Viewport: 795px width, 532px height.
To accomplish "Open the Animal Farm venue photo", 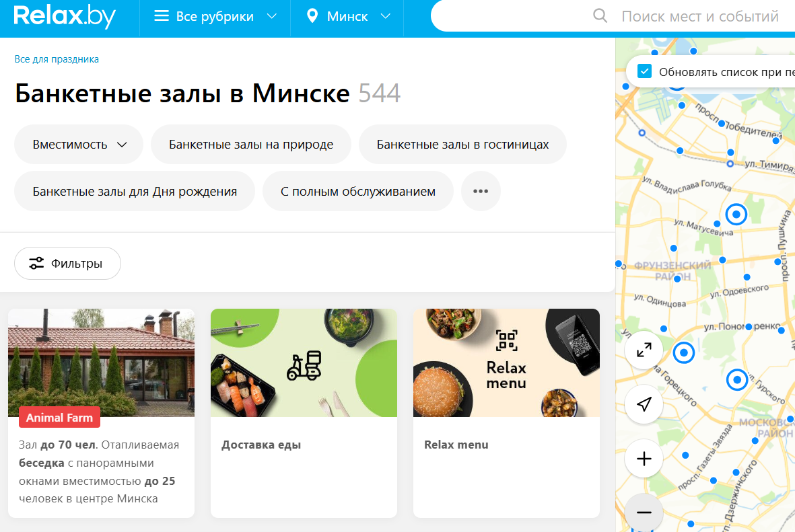I will coord(102,363).
